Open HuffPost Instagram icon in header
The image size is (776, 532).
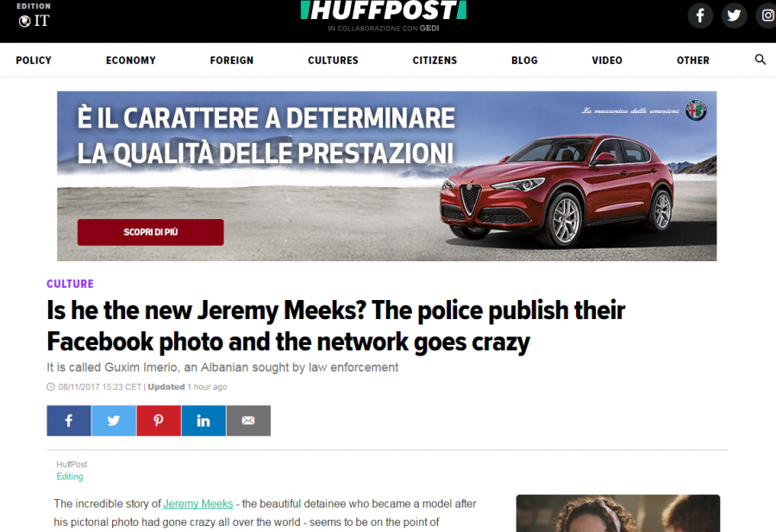(767, 16)
